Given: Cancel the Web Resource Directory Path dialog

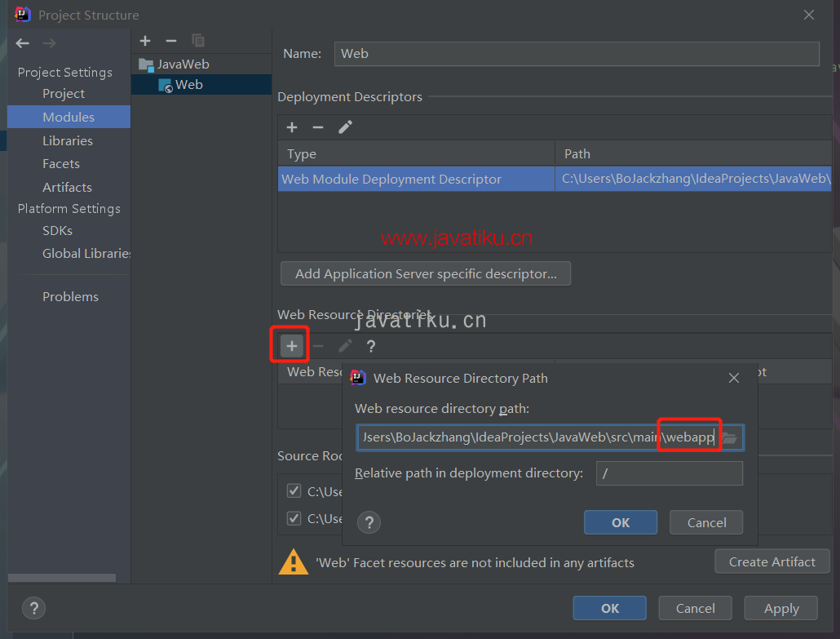Looking at the screenshot, I should (x=706, y=522).
